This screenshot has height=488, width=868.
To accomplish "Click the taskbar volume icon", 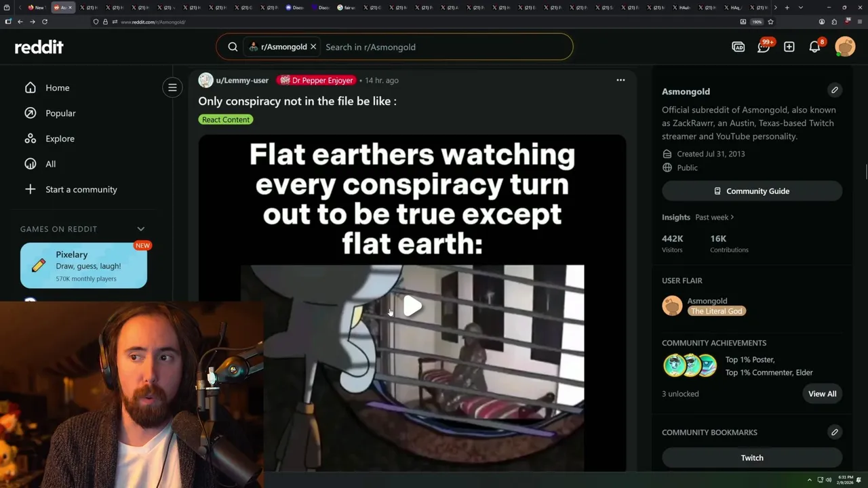I will click(x=829, y=480).
